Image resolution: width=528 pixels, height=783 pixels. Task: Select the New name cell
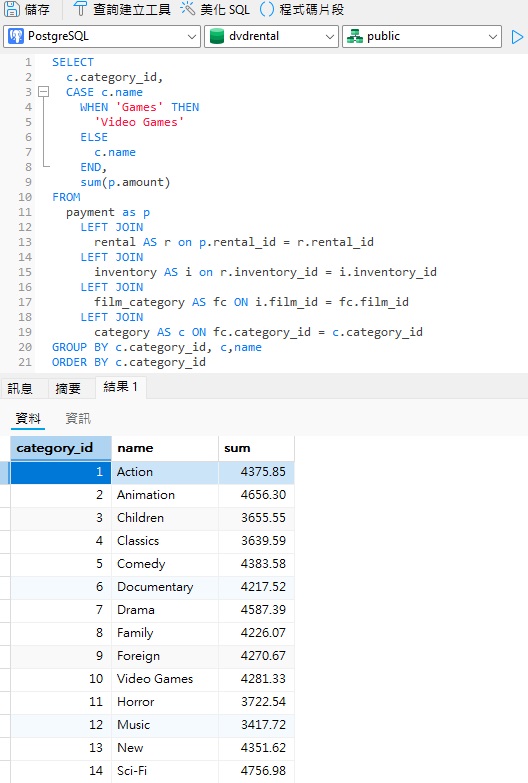[x=165, y=748]
